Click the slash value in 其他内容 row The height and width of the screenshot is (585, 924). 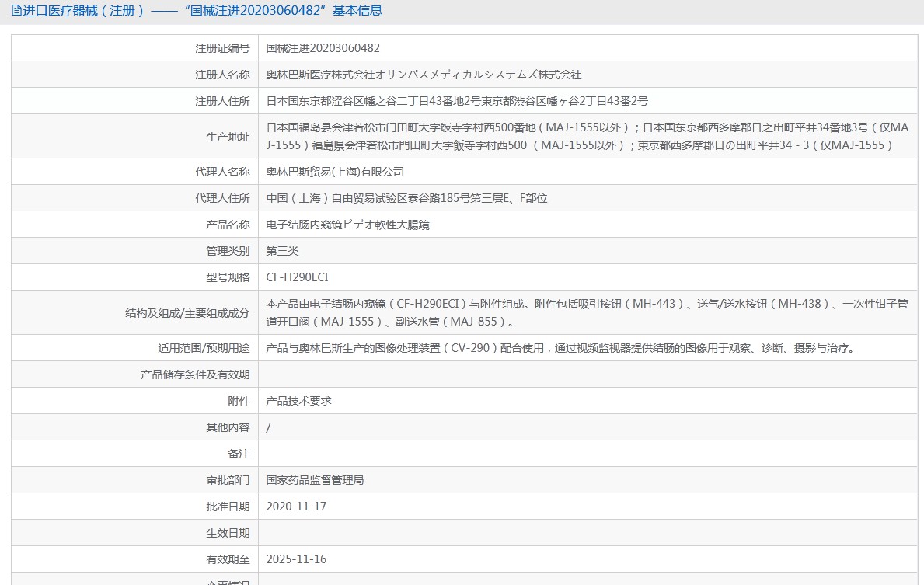click(x=269, y=428)
